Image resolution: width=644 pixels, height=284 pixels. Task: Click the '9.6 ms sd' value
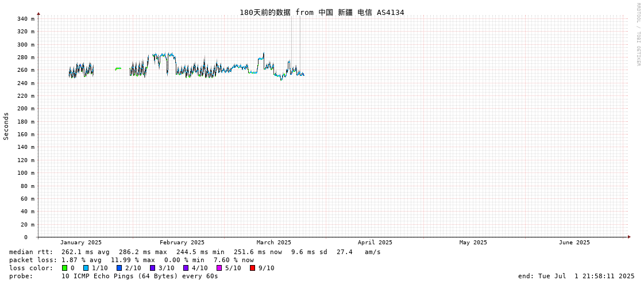309,252
